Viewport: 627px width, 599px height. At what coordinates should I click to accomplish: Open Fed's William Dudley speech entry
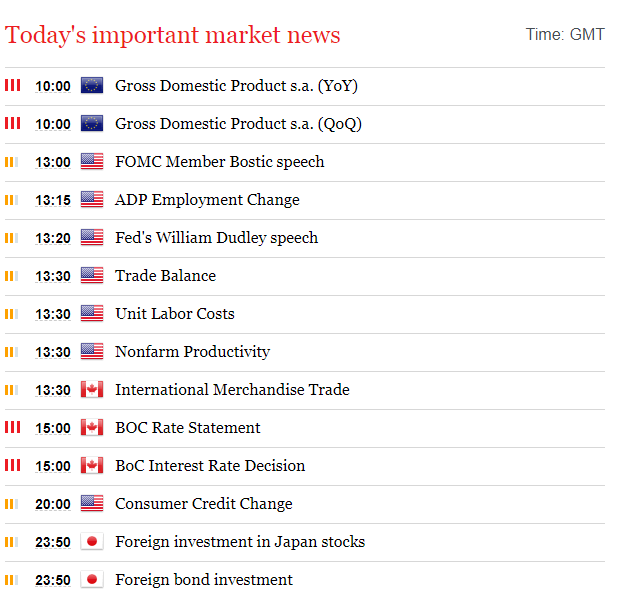(216, 238)
